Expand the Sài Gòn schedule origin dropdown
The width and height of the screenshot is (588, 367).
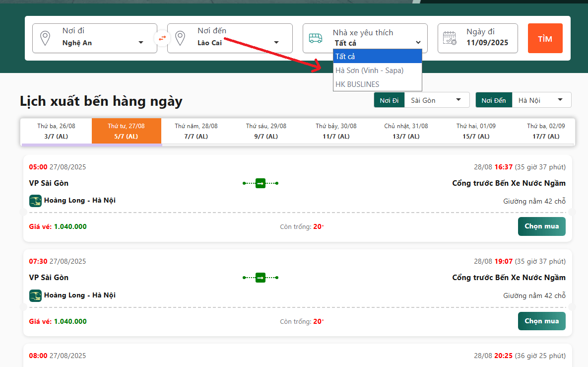pyautogui.click(x=436, y=100)
